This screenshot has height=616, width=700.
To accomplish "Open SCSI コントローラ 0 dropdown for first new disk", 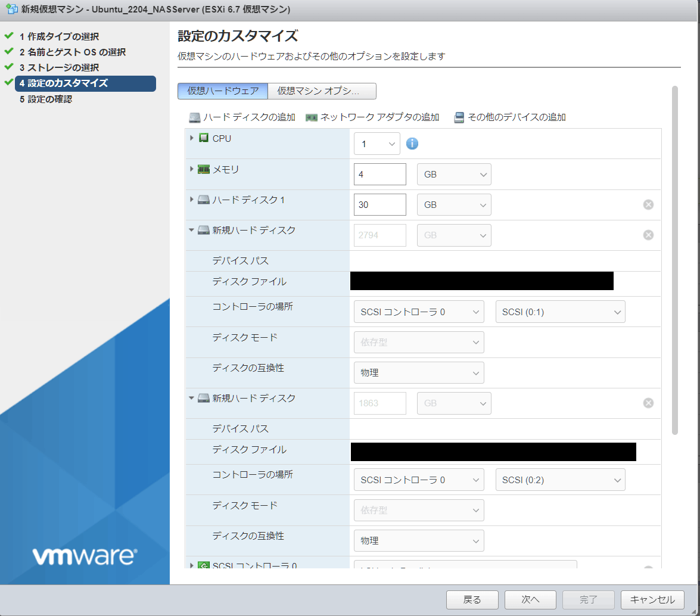I will click(x=419, y=312).
